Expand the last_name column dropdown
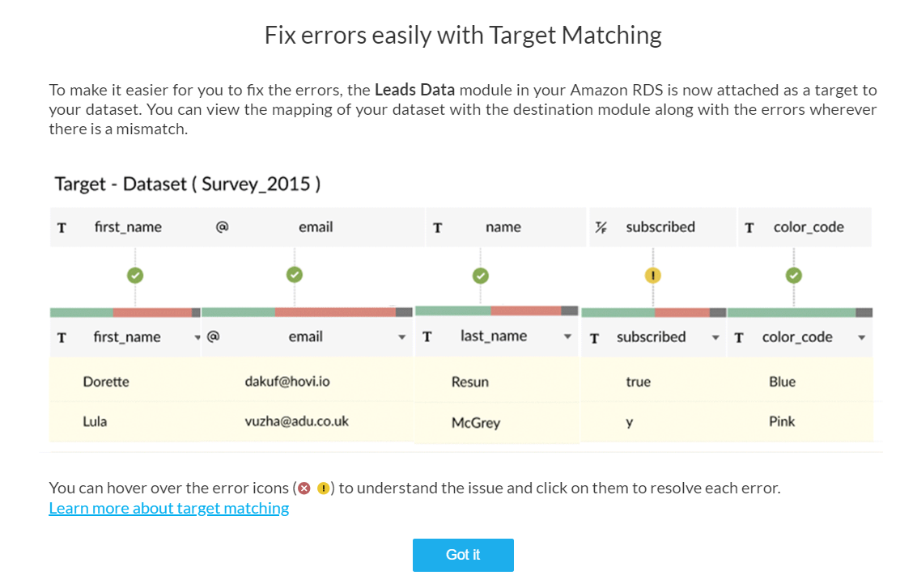Image resolution: width=917 pixels, height=588 pixels. click(567, 336)
